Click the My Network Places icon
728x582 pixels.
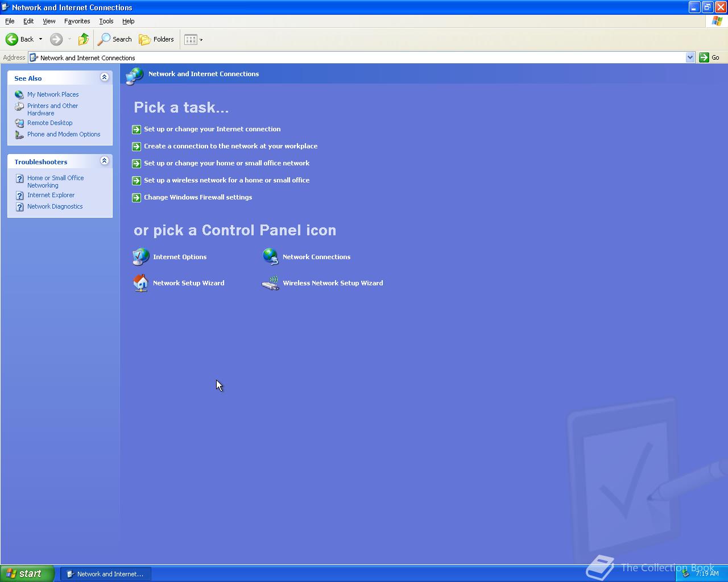coord(19,94)
